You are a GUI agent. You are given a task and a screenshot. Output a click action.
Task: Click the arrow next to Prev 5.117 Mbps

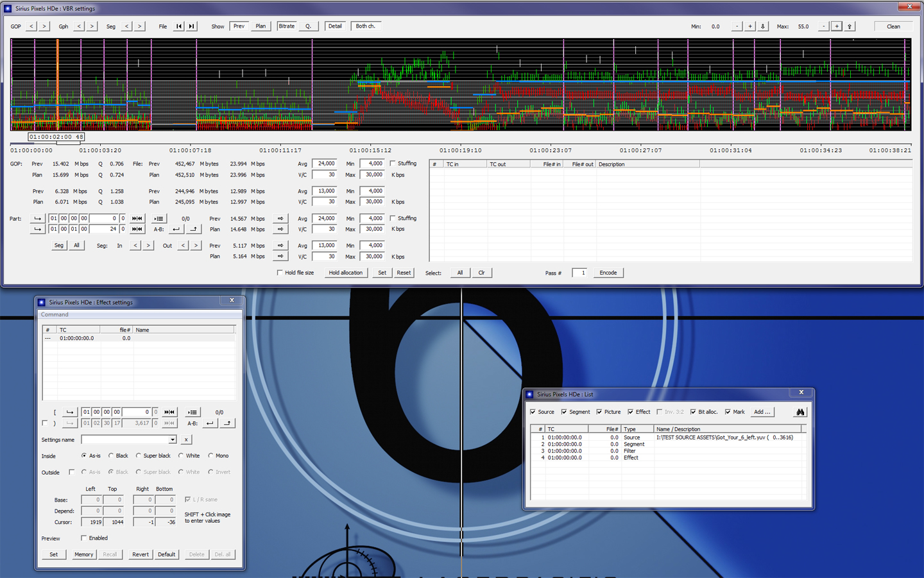[x=280, y=246]
